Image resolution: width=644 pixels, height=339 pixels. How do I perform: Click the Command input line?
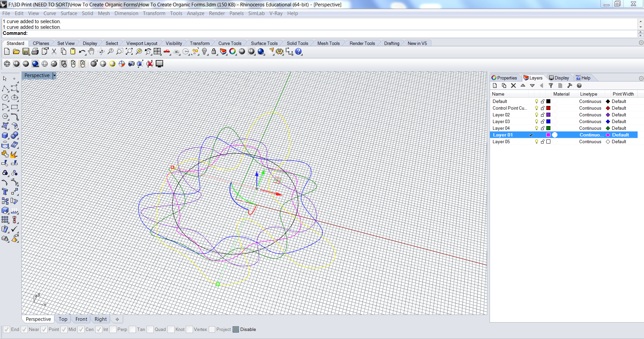point(319,33)
